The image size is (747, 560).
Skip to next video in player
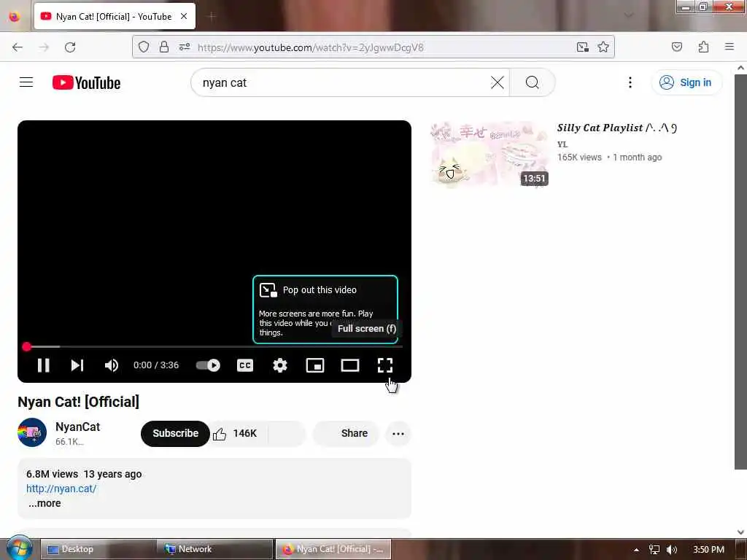(77, 365)
